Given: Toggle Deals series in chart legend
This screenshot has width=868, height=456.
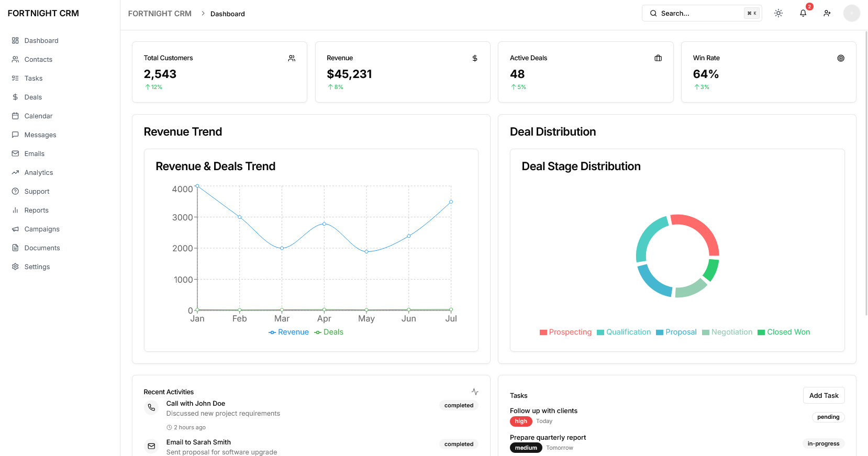Looking at the screenshot, I should [x=329, y=332].
